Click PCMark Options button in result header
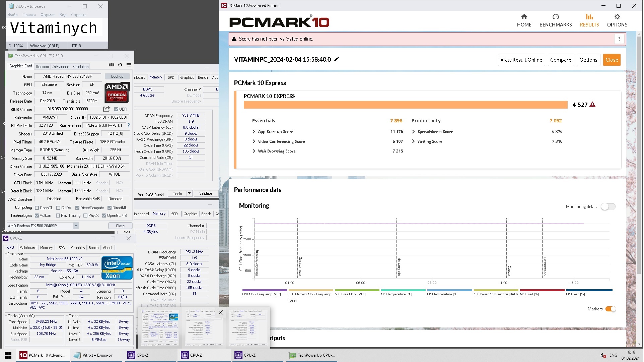Viewport: 644px width, 362px height. tap(589, 60)
